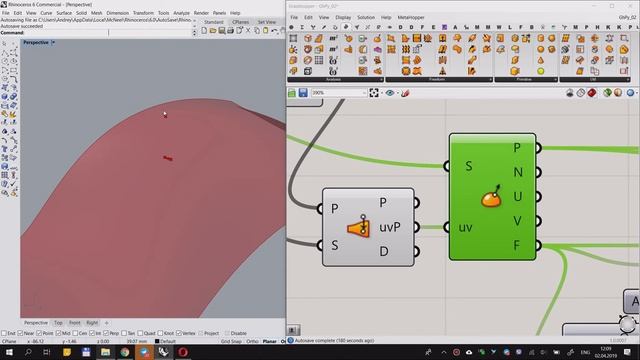Toggle the Grid Snap status bar button
640x360 pixels.
pyautogui.click(x=231, y=341)
